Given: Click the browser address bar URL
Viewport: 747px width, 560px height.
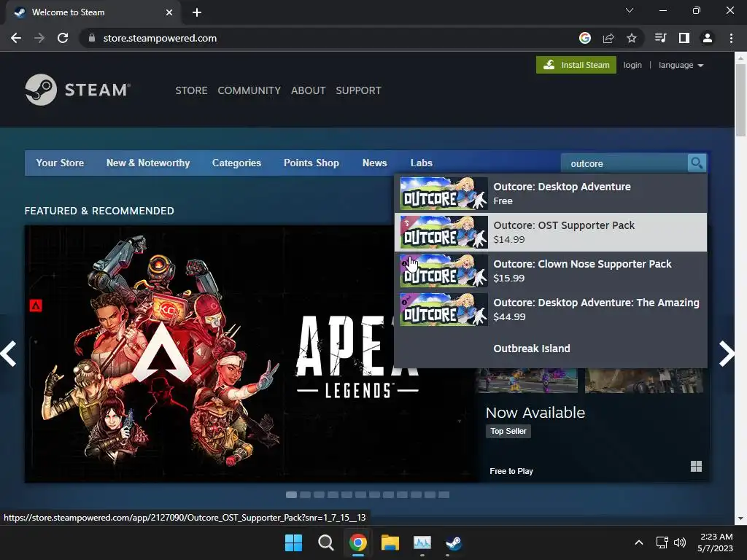Looking at the screenshot, I should [160, 38].
